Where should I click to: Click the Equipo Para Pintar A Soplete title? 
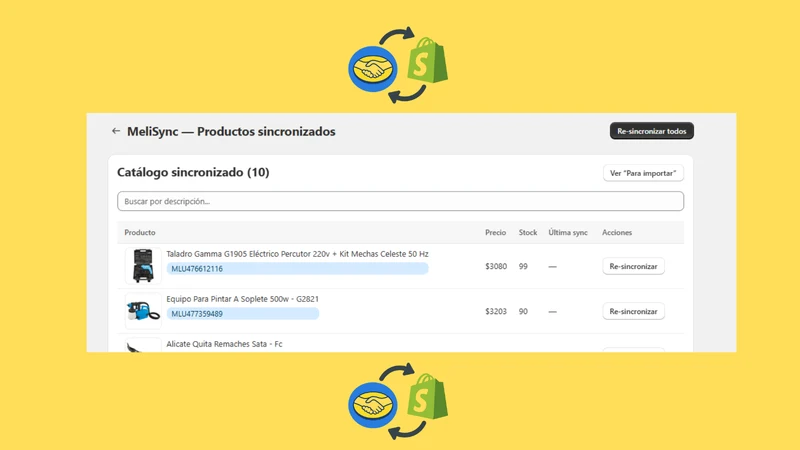click(x=242, y=299)
